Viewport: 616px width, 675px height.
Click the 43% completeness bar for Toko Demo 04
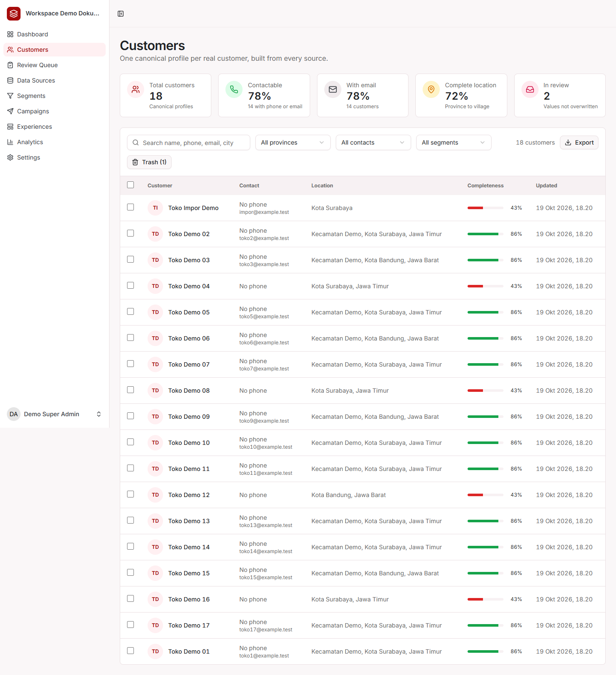(486, 286)
